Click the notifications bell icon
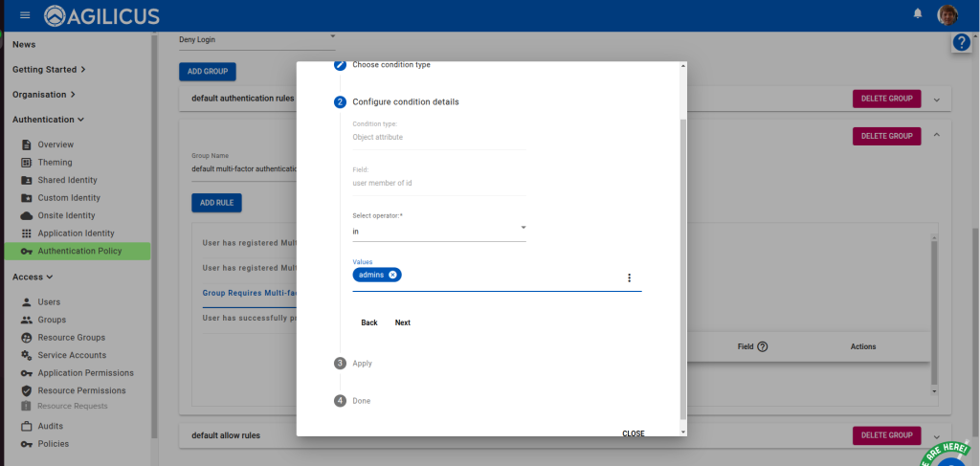Viewport: 980px width, 466px height. point(918,14)
